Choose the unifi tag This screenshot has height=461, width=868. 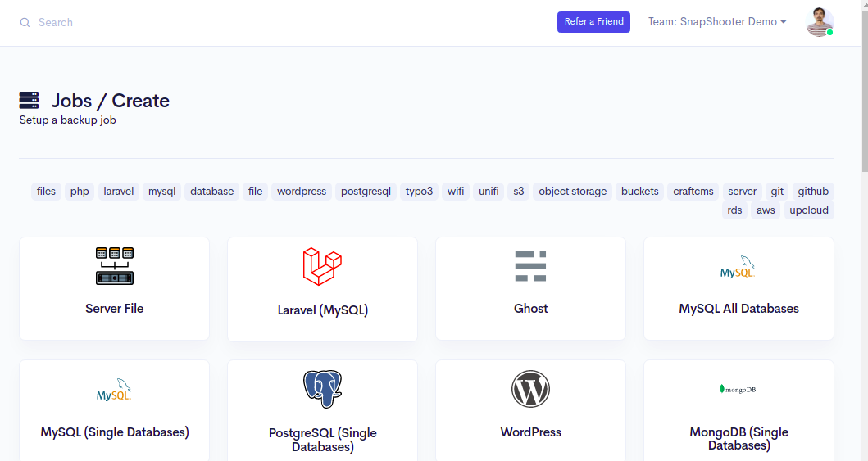coord(489,192)
